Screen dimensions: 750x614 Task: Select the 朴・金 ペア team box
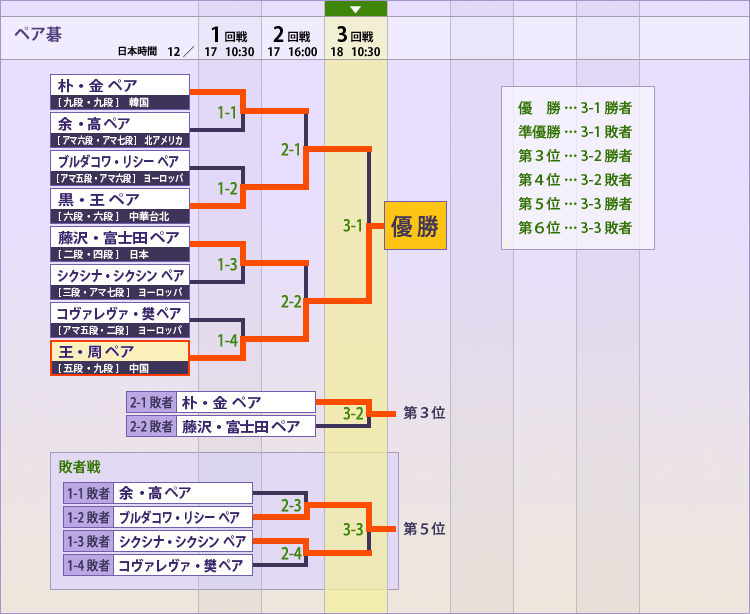(119, 92)
